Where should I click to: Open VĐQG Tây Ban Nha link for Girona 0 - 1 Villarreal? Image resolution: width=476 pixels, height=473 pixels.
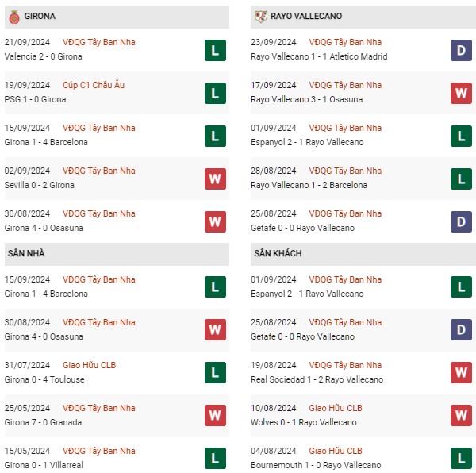click(99, 451)
